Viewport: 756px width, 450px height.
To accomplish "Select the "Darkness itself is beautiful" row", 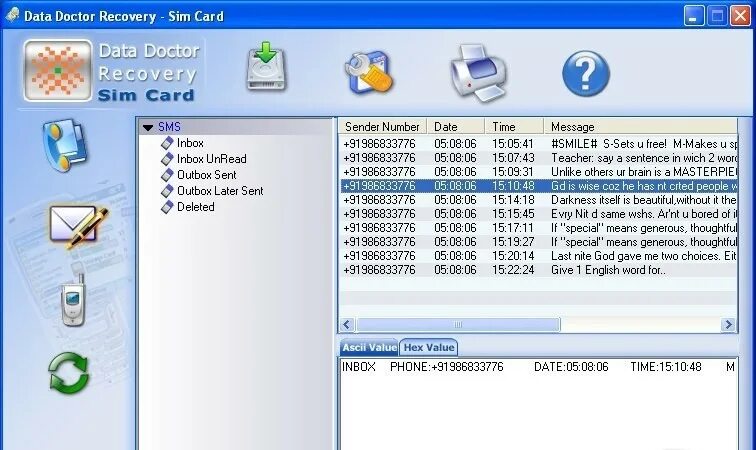I will 539,200.
